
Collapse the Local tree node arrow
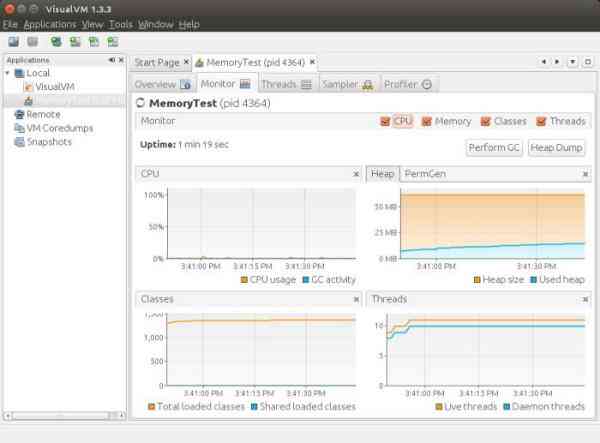click(x=7, y=73)
